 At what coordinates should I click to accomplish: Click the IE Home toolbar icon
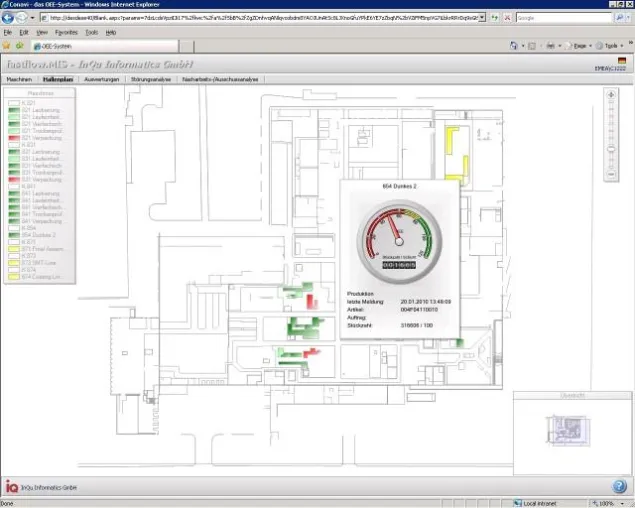point(514,46)
